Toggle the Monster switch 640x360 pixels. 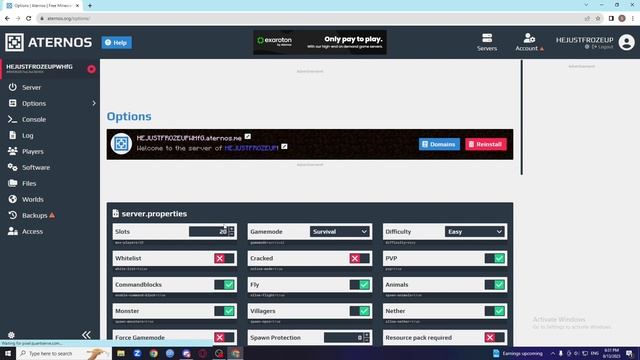point(224,311)
